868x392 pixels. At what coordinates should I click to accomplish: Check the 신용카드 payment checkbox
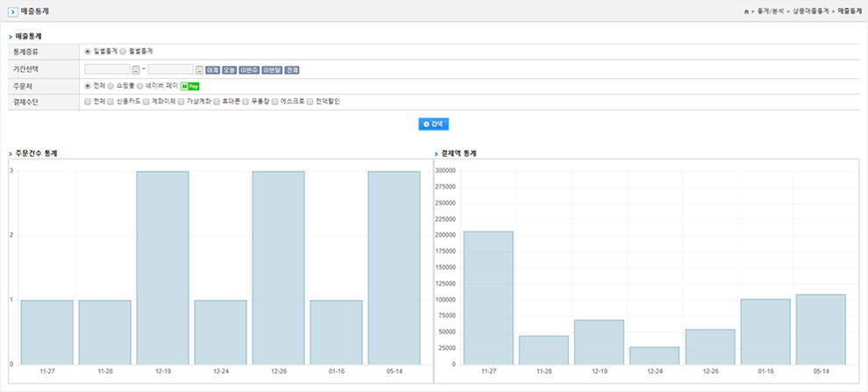coord(110,102)
